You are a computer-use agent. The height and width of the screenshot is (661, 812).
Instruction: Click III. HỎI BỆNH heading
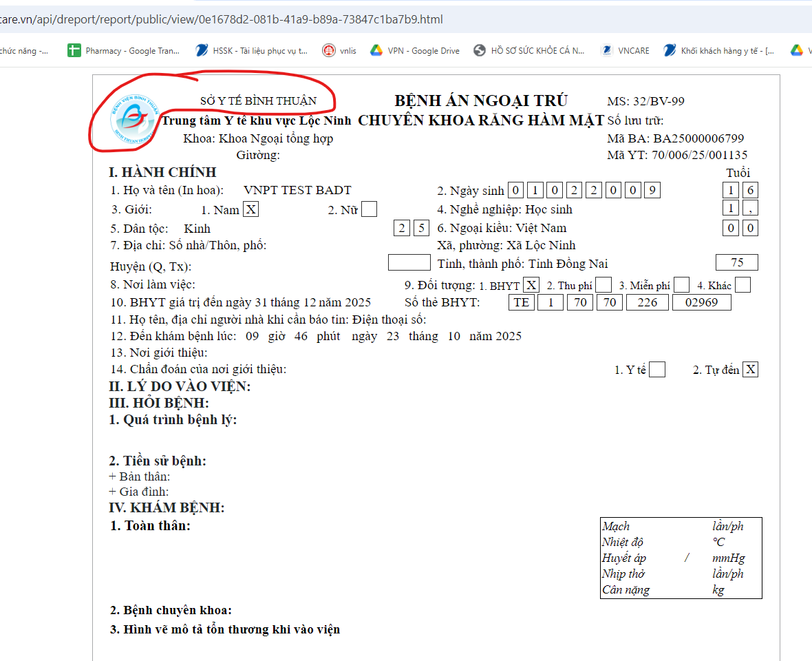pos(159,403)
